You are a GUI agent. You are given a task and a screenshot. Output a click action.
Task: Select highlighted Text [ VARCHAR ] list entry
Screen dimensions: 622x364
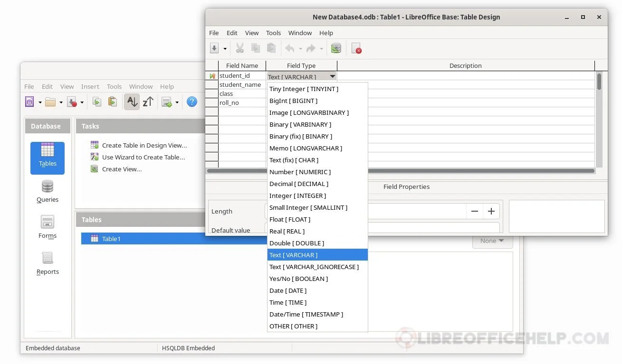click(x=317, y=255)
